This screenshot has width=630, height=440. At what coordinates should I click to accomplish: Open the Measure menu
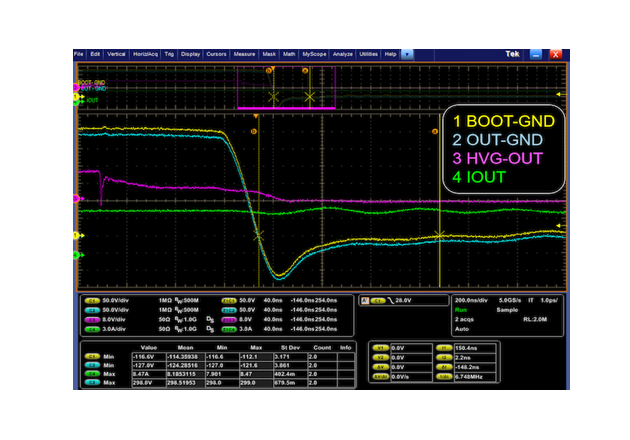(244, 54)
